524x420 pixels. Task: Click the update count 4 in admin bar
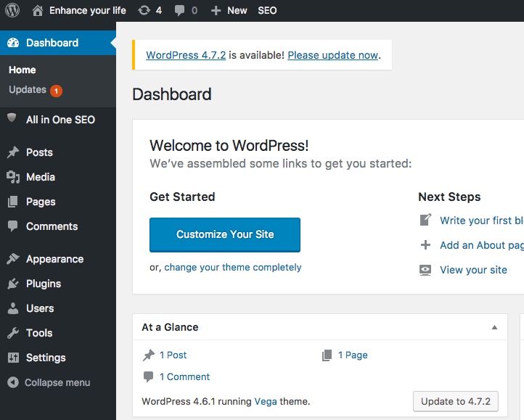tap(159, 11)
